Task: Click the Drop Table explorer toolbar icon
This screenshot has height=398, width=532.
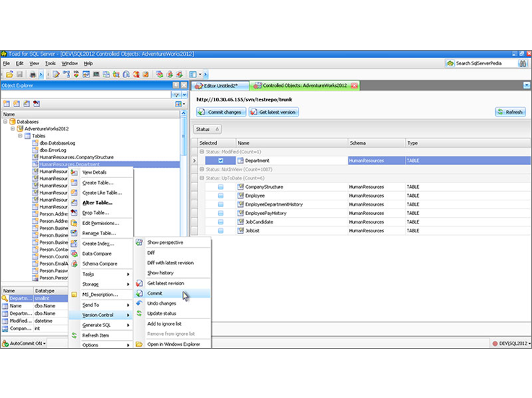Action: tap(36, 104)
